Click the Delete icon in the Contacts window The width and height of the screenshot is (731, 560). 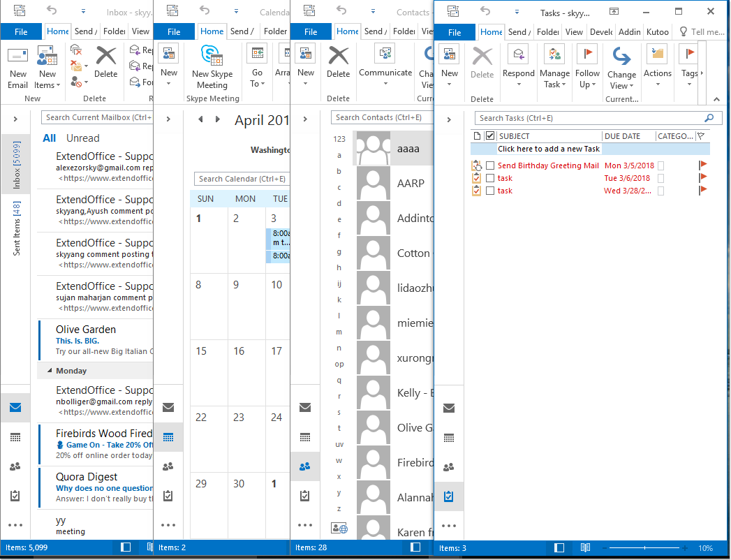click(338, 63)
